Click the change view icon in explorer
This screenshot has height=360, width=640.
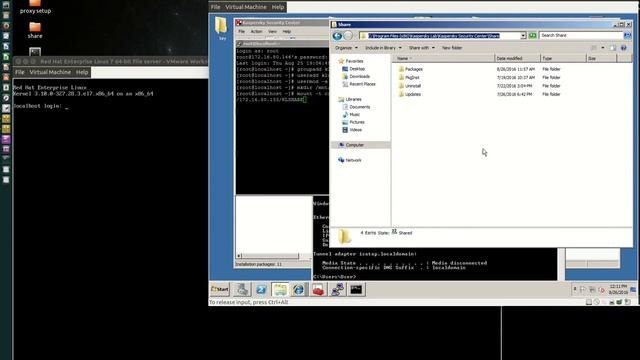594,48
